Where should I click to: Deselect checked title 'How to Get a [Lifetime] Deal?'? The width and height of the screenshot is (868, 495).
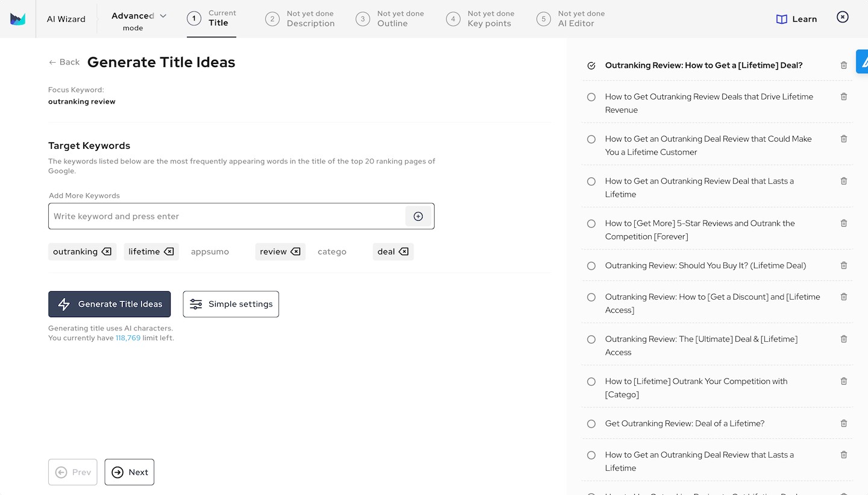click(x=591, y=66)
